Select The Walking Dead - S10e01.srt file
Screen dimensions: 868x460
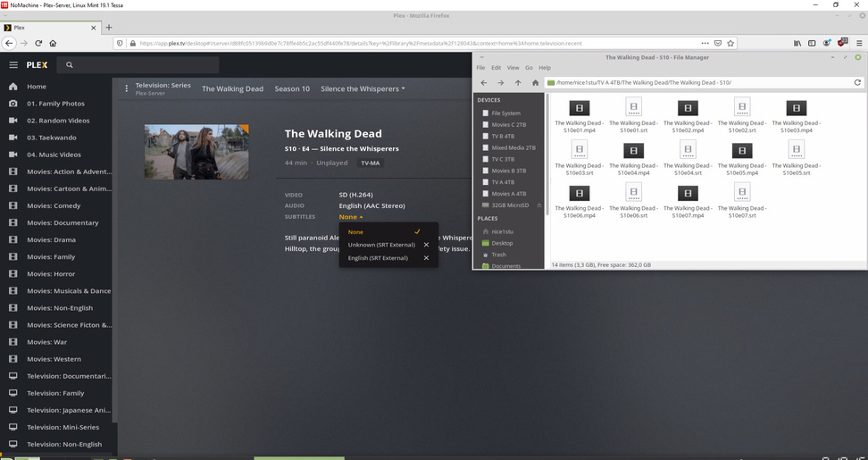(x=634, y=116)
